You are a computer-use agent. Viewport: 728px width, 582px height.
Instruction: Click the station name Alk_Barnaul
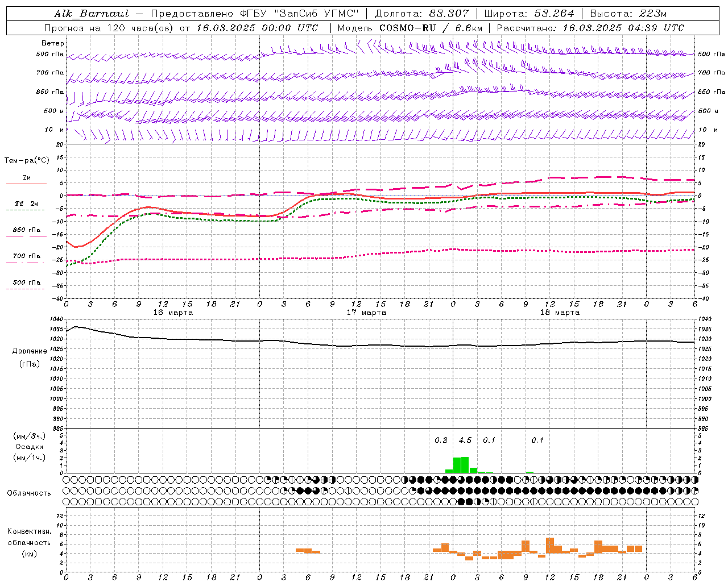pyautogui.click(x=92, y=14)
